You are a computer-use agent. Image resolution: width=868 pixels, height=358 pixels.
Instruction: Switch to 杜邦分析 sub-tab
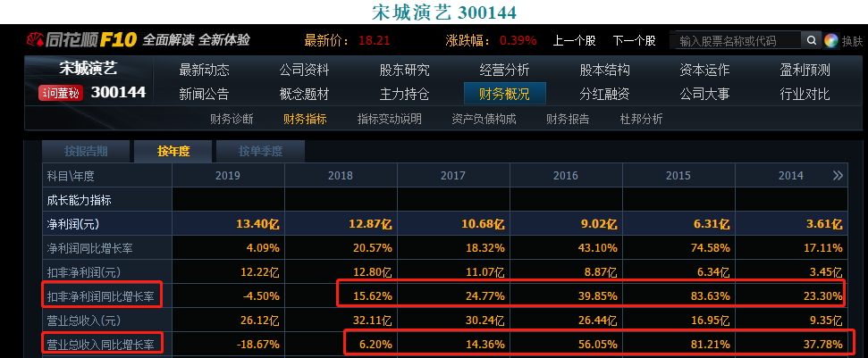[x=641, y=119]
